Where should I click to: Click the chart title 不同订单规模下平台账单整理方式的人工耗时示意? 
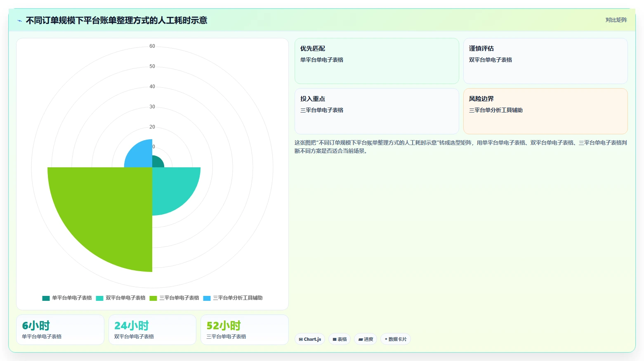click(x=117, y=20)
